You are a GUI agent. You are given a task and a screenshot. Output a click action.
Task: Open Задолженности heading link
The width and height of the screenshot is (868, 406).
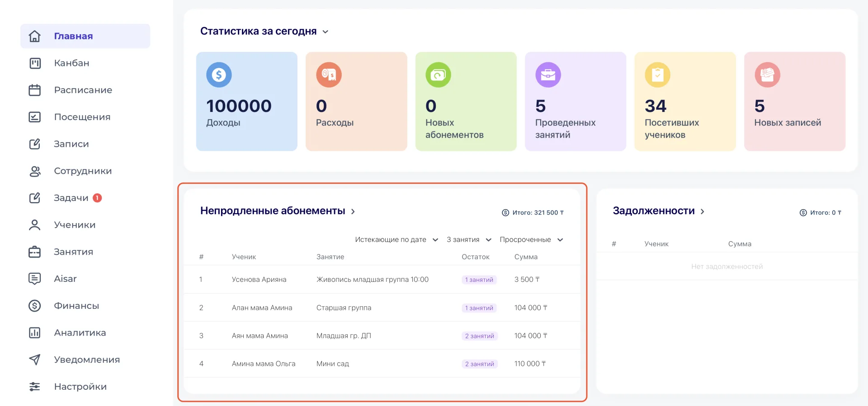point(654,211)
